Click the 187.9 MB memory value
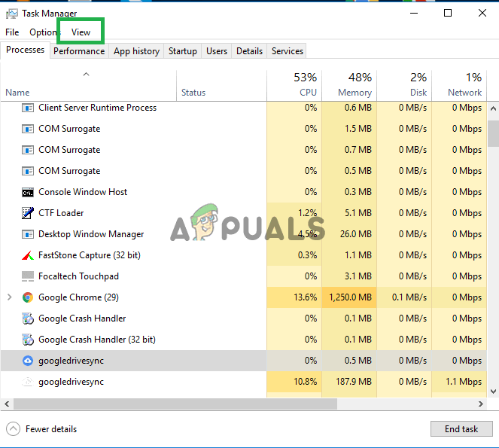Viewport: 499px width, 448px height. pos(354,382)
